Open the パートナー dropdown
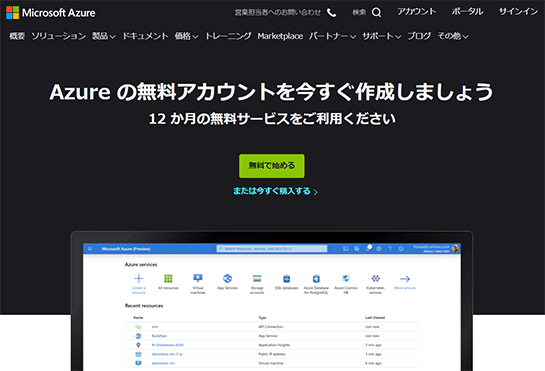Viewport: 545px width, 371px height. click(x=332, y=36)
